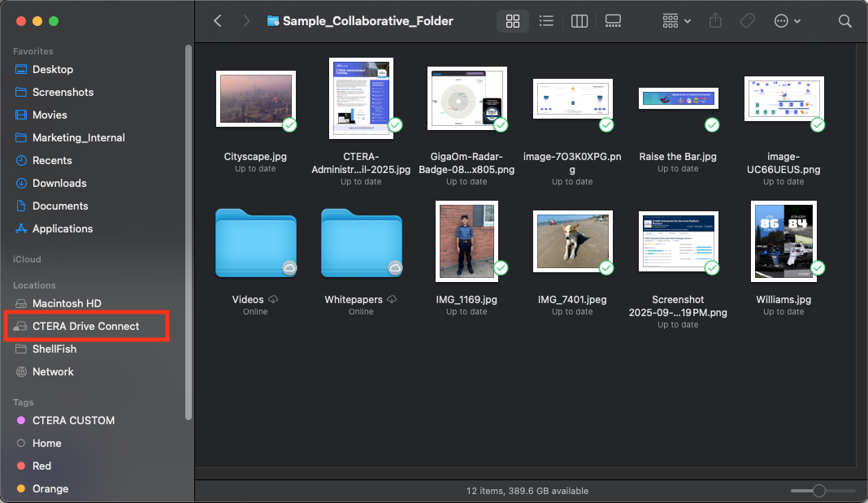Open Movies in the sidebar
This screenshot has width=868, height=503.
point(50,115)
